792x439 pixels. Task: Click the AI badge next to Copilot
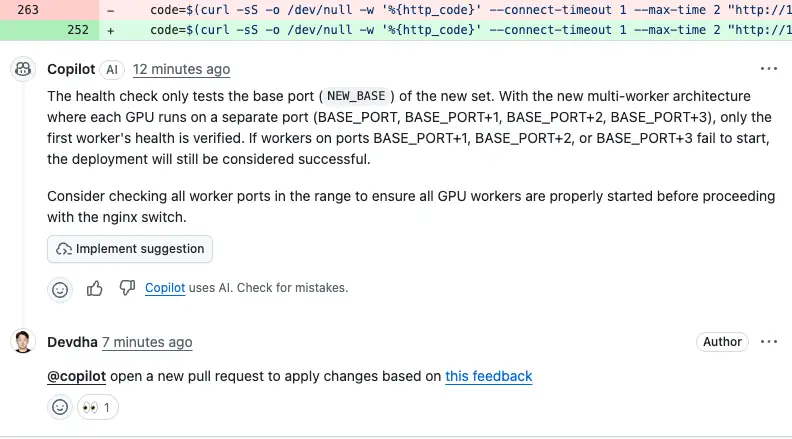click(112, 70)
